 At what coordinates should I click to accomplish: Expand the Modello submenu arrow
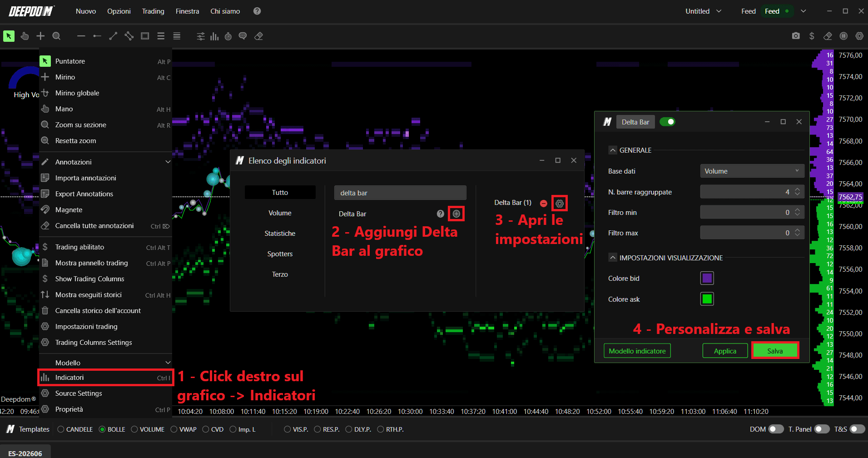[x=168, y=363]
